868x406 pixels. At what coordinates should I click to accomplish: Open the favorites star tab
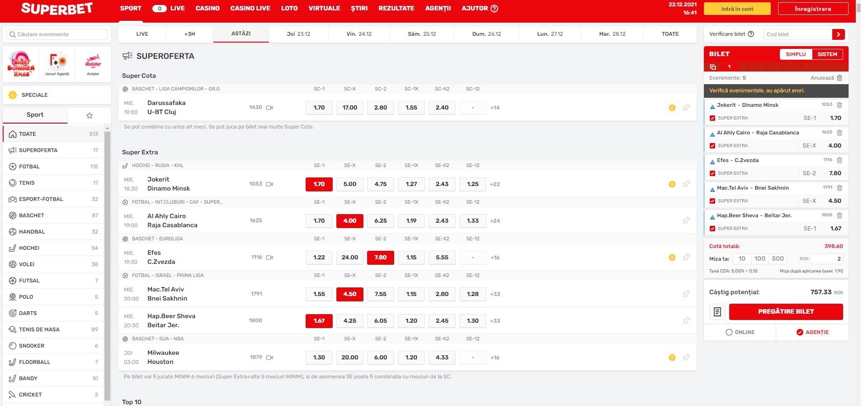coord(90,115)
